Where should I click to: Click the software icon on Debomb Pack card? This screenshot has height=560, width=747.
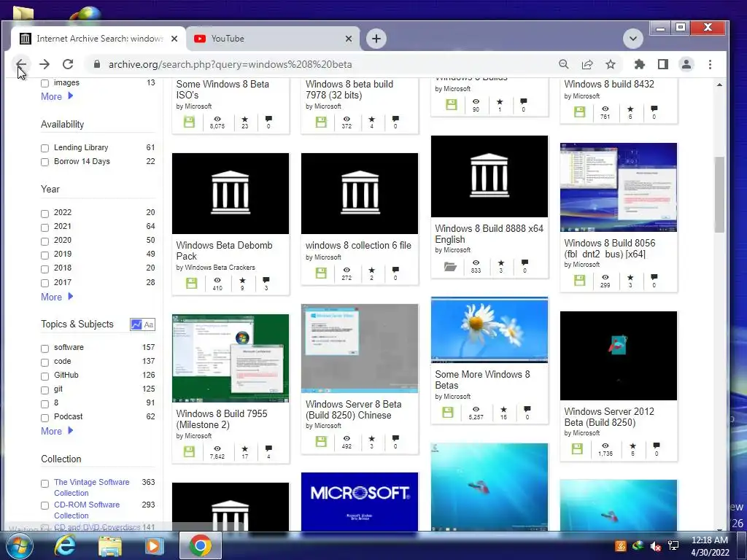[192, 283]
